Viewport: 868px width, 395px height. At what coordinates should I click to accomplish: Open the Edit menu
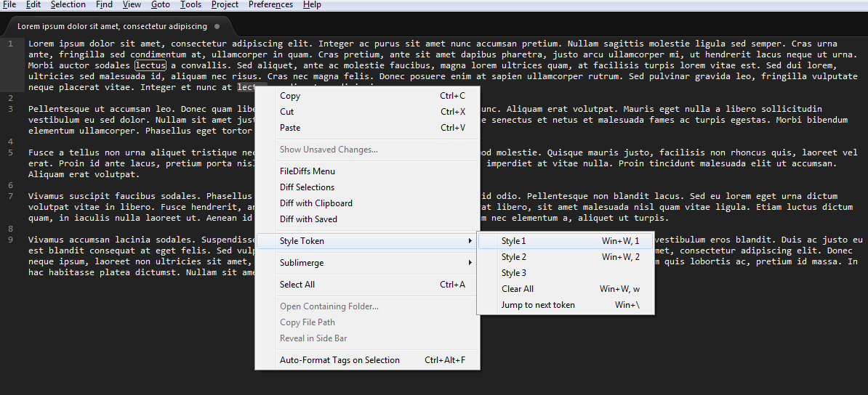33,4
